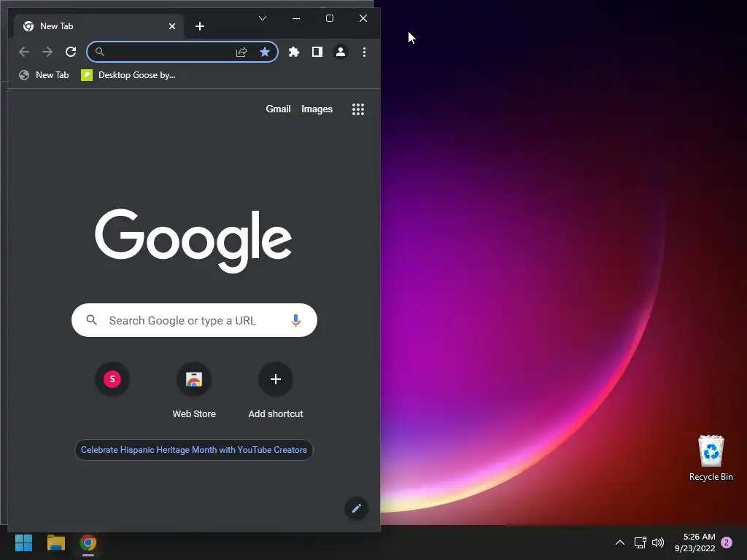
Task: Open the tab search chevron
Action: (263, 18)
